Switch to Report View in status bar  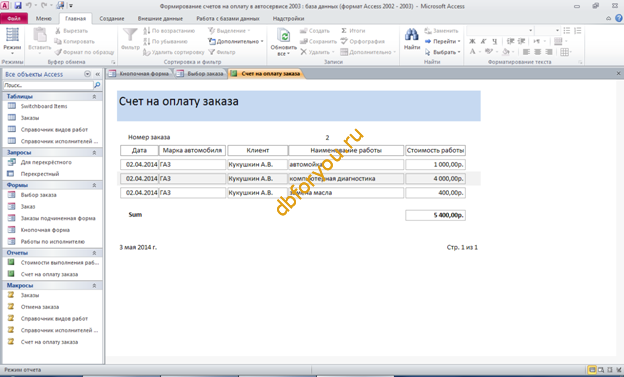click(592, 370)
